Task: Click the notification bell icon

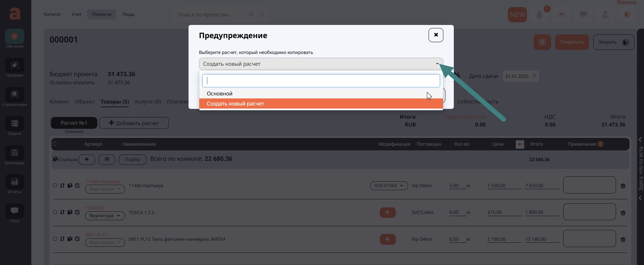Action: click(x=540, y=15)
